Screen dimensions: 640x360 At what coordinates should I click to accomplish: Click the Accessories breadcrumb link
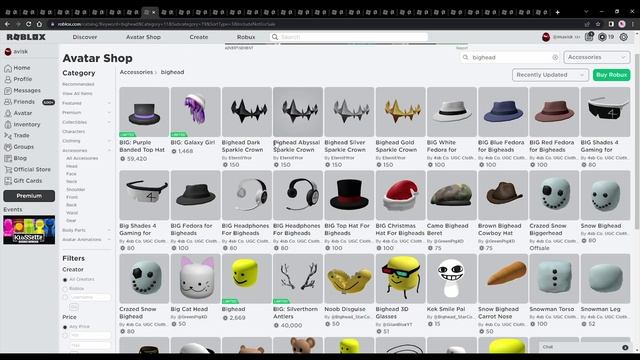click(136, 72)
